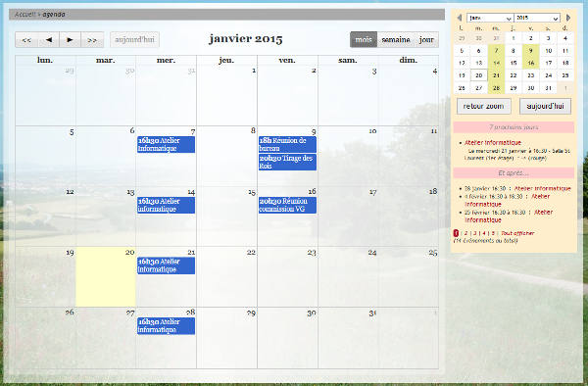The width and height of the screenshot is (588, 386).
Task: Open 20h30 Réunion commission VG event
Action: (287, 205)
